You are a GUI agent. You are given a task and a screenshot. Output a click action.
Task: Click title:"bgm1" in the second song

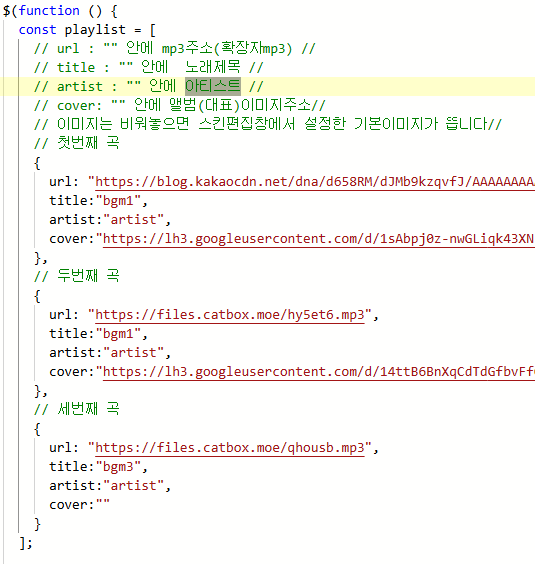pyautogui.click(x=99, y=334)
